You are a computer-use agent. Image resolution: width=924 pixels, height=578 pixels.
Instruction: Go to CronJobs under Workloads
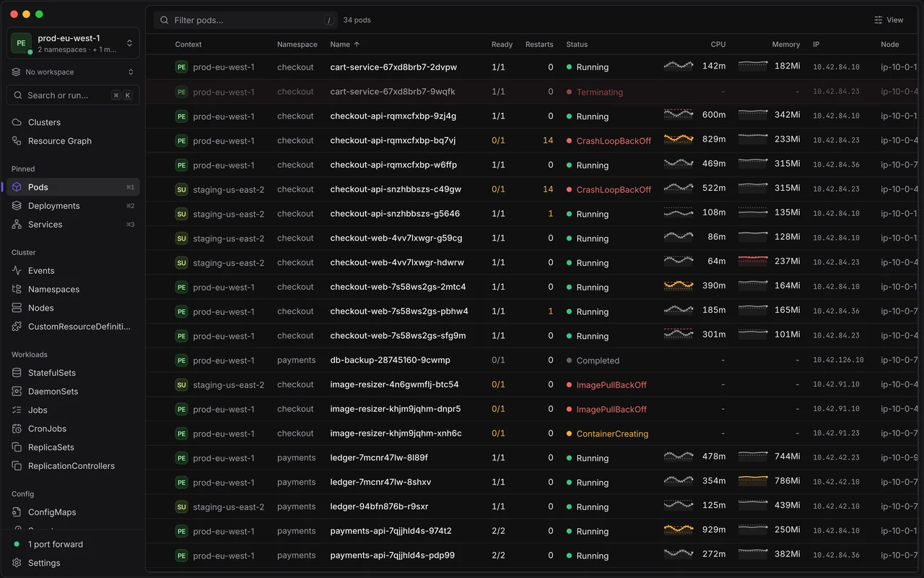(73, 428)
